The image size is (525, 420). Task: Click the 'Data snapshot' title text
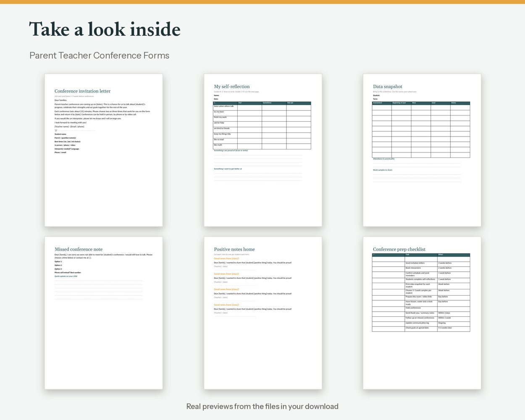pyautogui.click(x=388, y=87)
